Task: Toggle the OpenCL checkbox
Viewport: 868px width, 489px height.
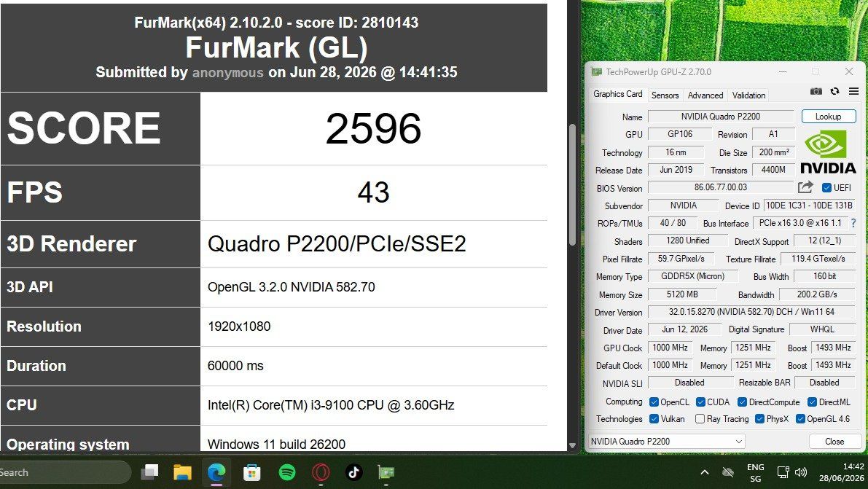Action: tap(654, 402)
